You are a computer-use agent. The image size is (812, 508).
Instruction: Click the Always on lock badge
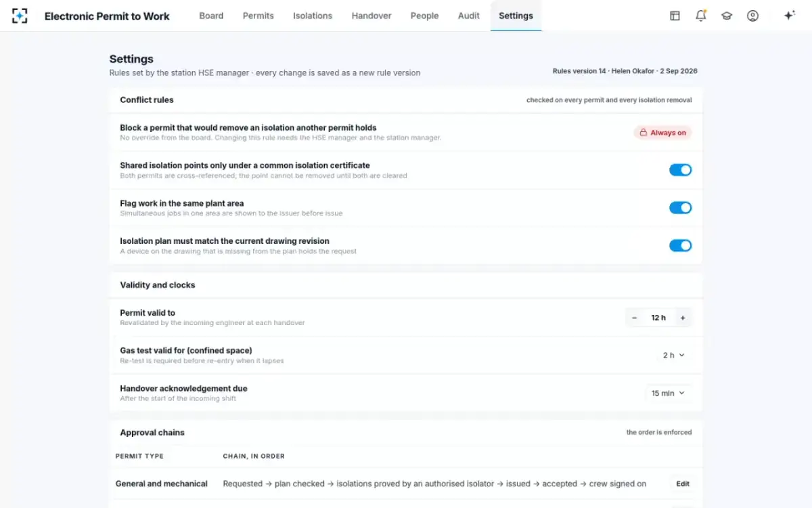coord(663,133)
